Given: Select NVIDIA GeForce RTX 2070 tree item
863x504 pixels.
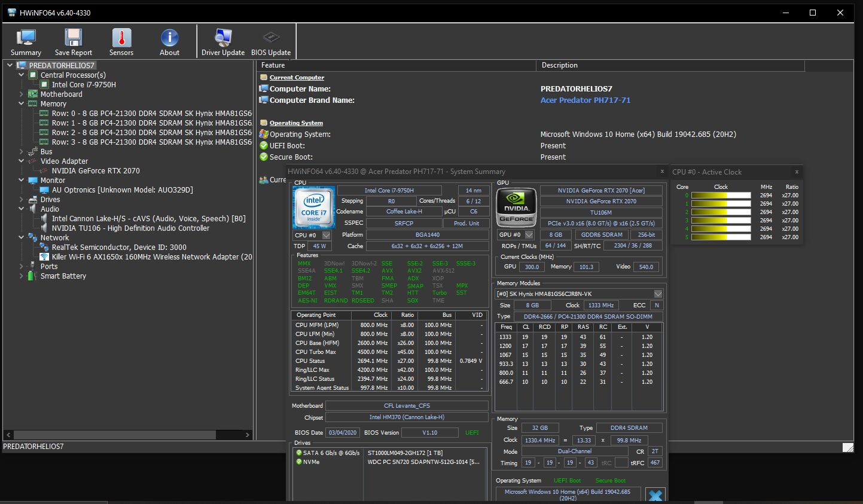Looking at the screenshot, I should pyautogui.click(x=96, y=170).
